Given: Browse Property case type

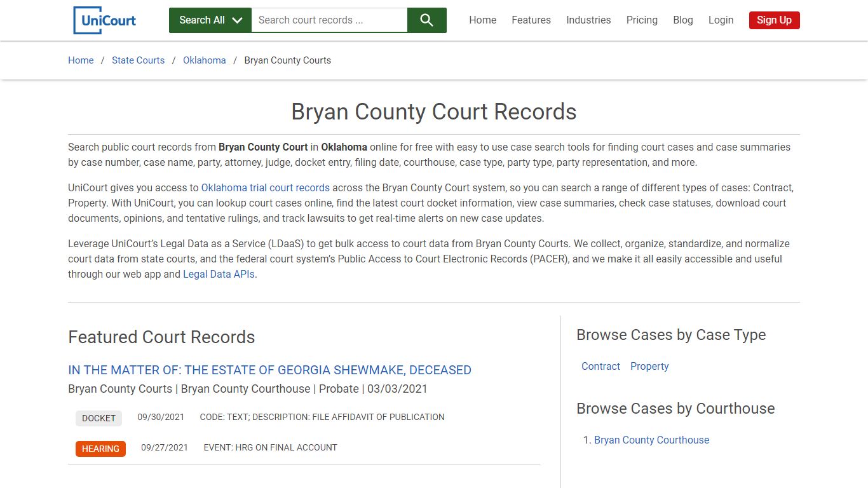Looking at the screenshot, I should coord(649,367).
